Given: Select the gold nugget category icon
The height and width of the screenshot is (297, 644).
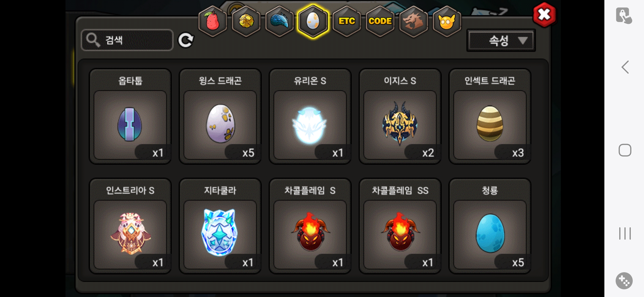Looking at the screenshot, I should coord(246,21).
